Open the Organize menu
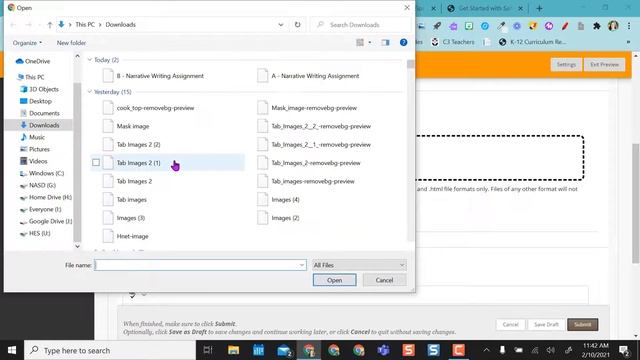 [27, 42]
